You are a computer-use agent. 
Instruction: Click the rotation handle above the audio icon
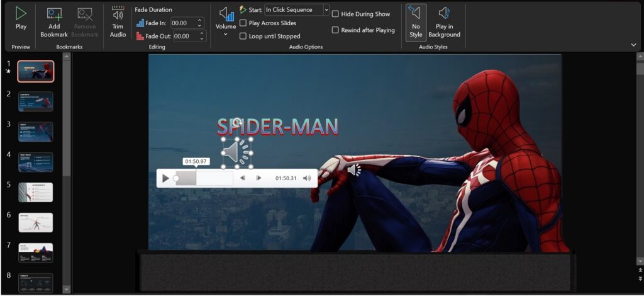[237, 122]
